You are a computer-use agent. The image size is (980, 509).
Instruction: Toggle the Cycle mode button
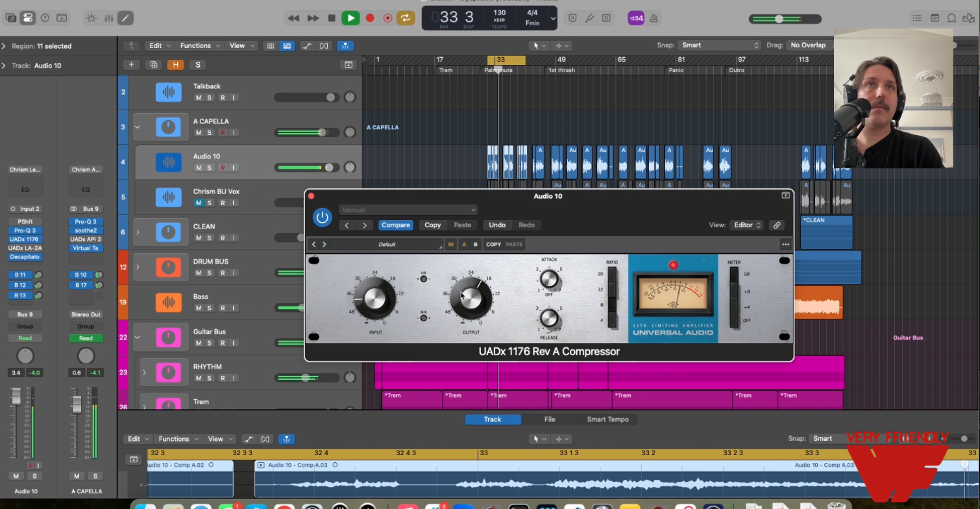406,18
